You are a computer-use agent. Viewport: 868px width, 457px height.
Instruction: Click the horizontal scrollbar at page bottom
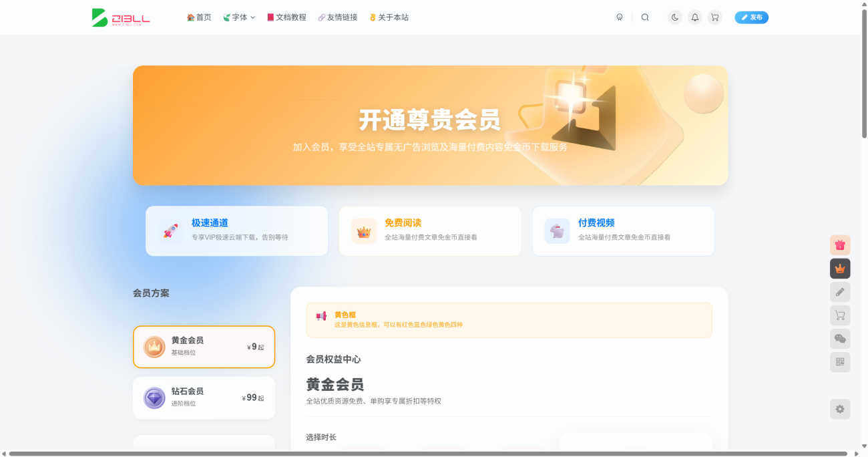tap(427, 454)
